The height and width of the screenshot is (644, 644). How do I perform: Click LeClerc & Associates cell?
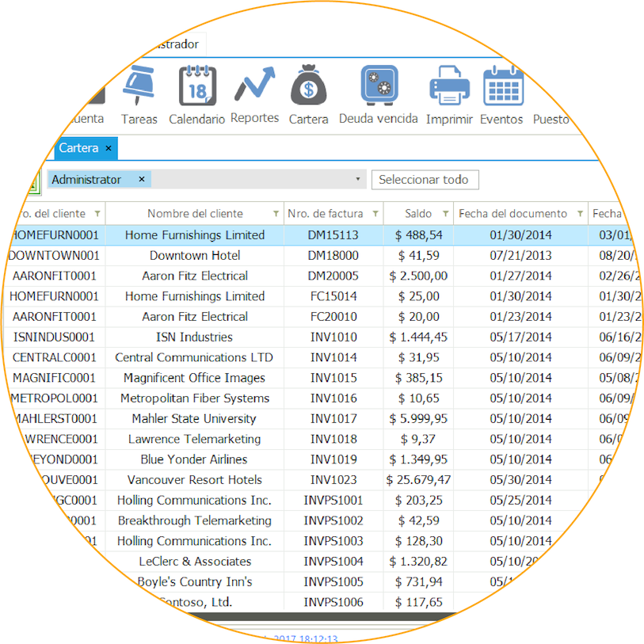(x=195, y=562)
